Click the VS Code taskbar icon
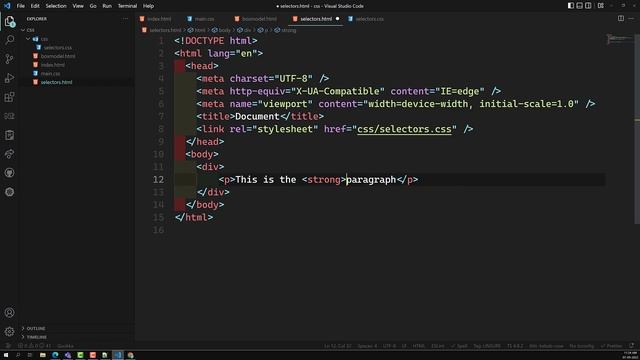The image size is (640, 360). tap(118, 355)
